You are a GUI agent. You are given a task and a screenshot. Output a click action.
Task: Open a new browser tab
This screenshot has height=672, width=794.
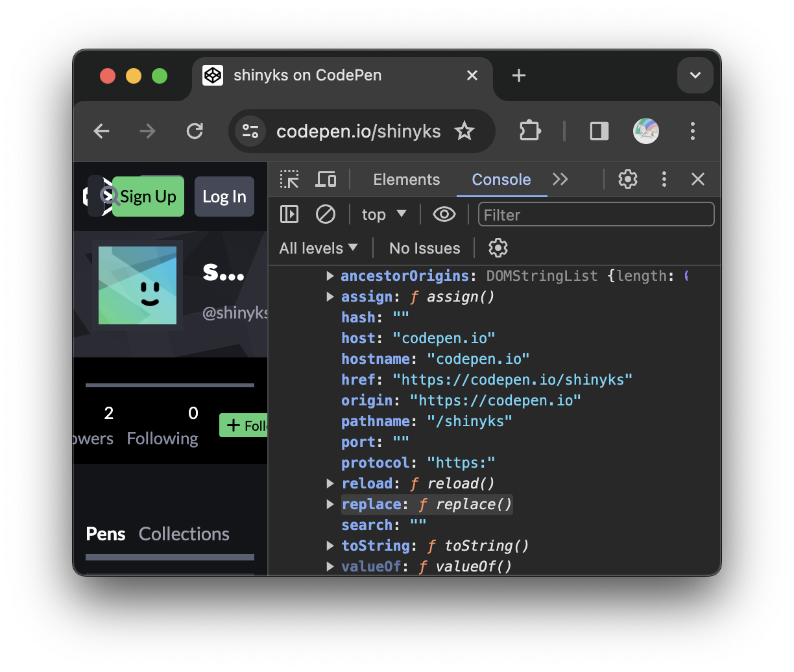tap(519, 75)
